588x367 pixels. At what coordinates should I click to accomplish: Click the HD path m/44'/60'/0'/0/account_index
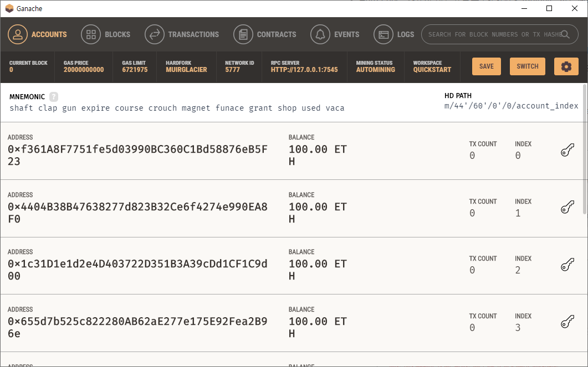coord(511,106)
